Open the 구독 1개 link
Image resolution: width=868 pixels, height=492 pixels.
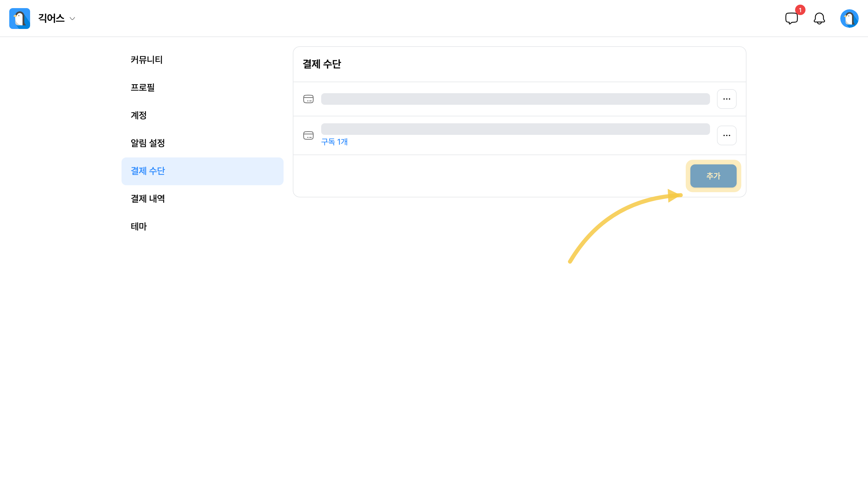coord(334,142)
